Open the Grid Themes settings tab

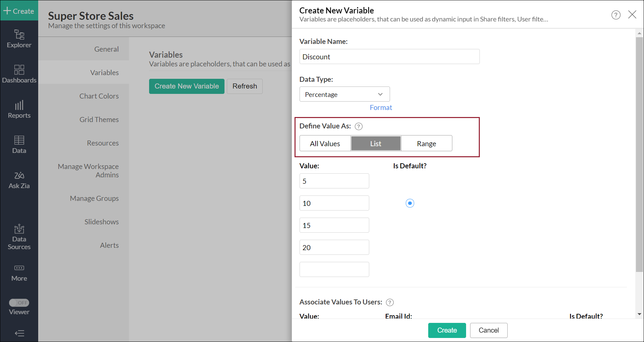[99, 120]
